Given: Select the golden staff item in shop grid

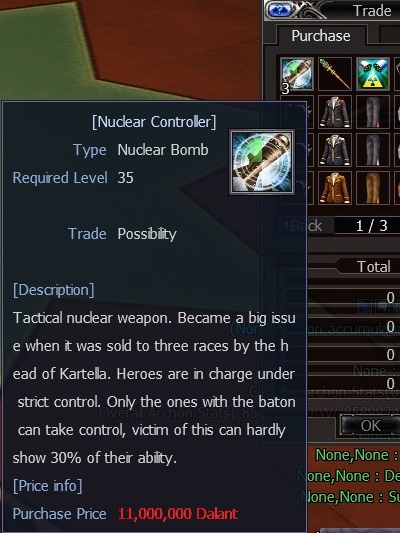Looking at the screenshot, I should 335,74.
